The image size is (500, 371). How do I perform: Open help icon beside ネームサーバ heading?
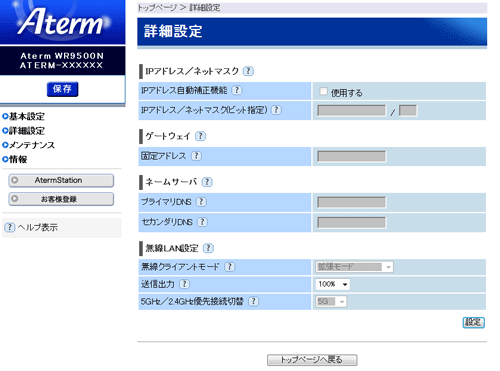click(207, 182)
